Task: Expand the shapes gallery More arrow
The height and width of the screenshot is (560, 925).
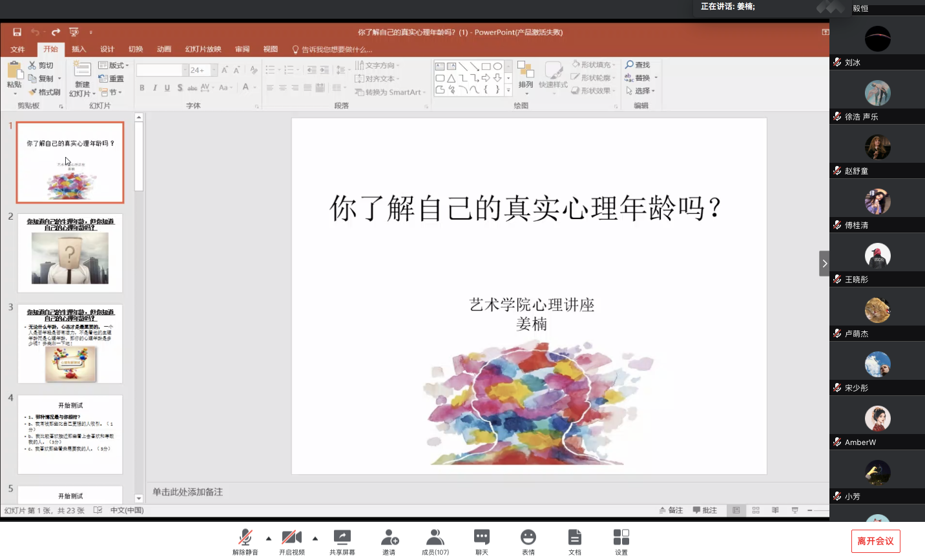Action: (x=508, y=90)
